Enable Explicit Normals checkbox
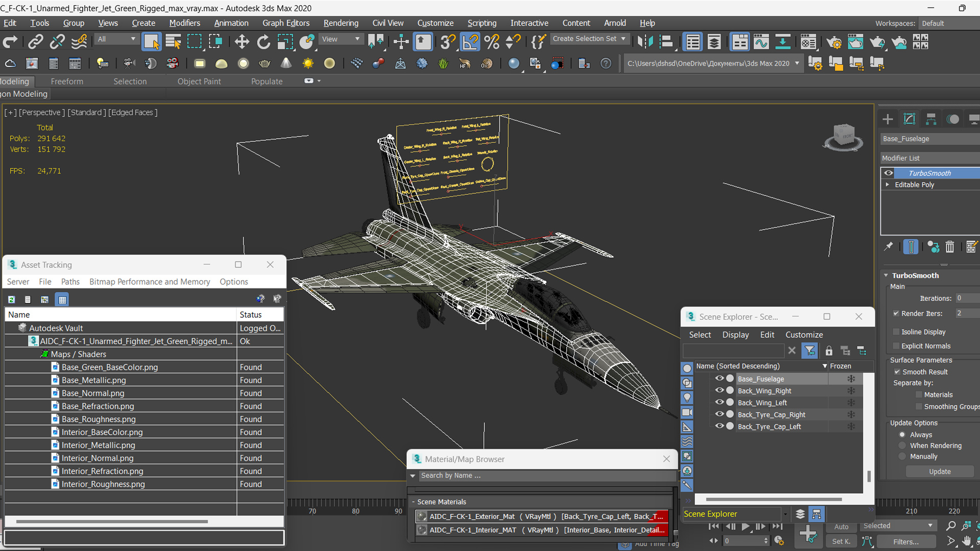This screenshot has height=551, width=980. pos(896,346)
